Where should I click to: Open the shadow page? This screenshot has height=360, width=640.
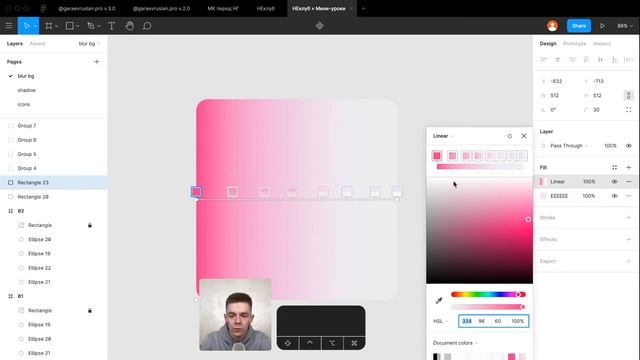click(x=27, y=90)
